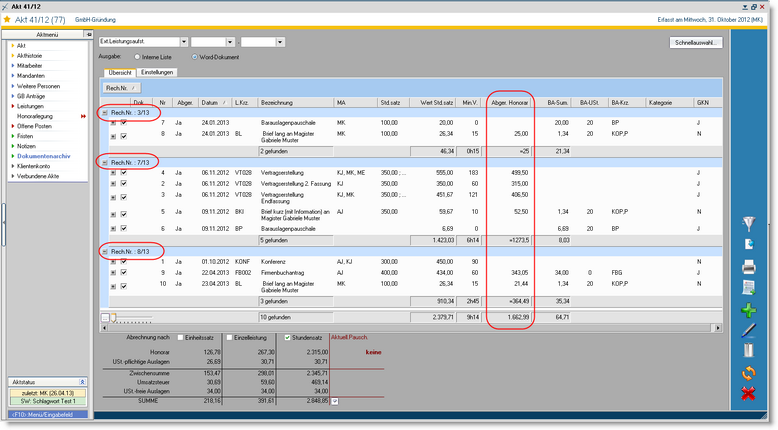Expand row details for Nr 2
The height and width of the screenshot is (430, 778).
click(x=113, y=184)
